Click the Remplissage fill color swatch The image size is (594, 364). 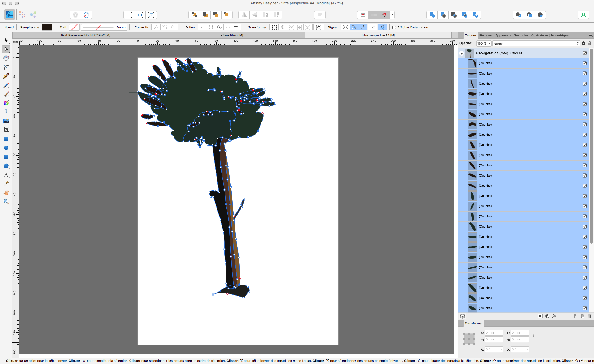click(x=47, y=28)
